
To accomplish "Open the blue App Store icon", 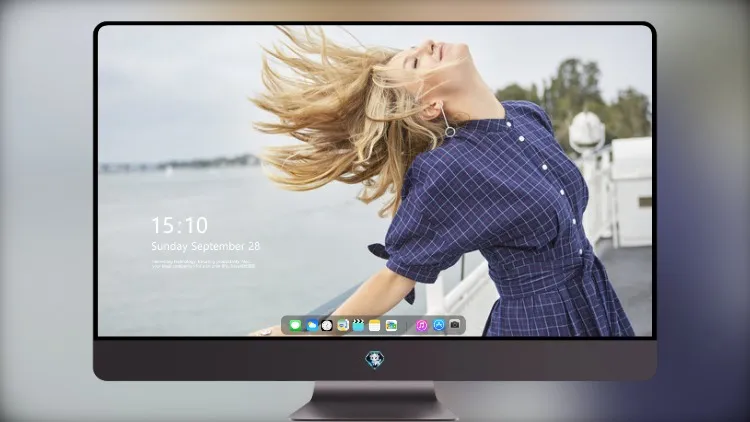I will click(439, 325).
